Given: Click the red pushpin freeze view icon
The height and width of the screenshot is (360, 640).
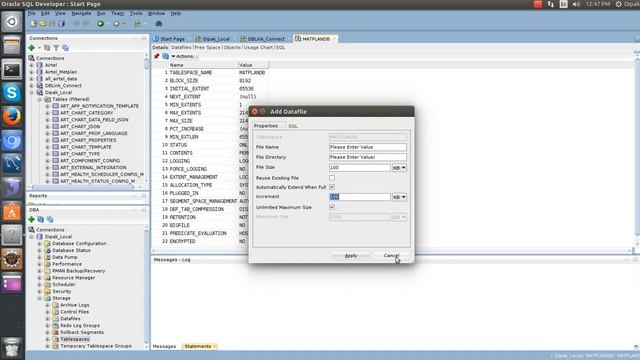Looking at the screenshot, I should [156, 56].
